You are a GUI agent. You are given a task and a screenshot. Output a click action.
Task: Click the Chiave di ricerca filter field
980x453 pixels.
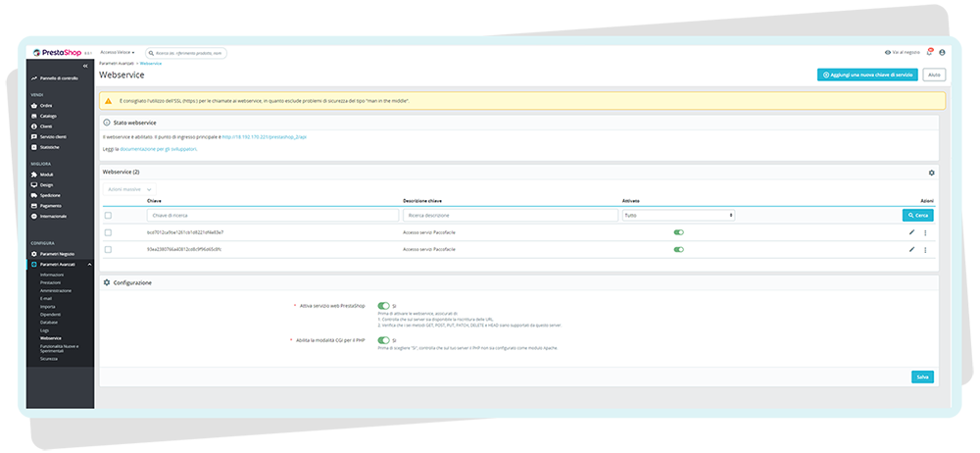[x=272, y=216]
